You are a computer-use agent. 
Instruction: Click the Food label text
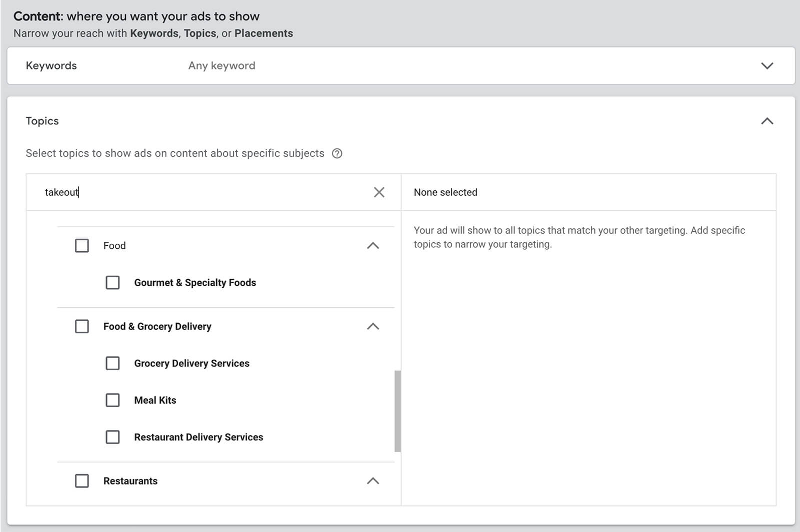(114, 246)
